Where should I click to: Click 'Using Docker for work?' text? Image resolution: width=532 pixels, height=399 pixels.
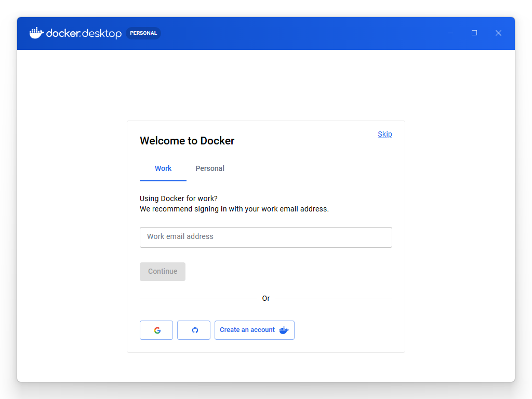[179, 198]
